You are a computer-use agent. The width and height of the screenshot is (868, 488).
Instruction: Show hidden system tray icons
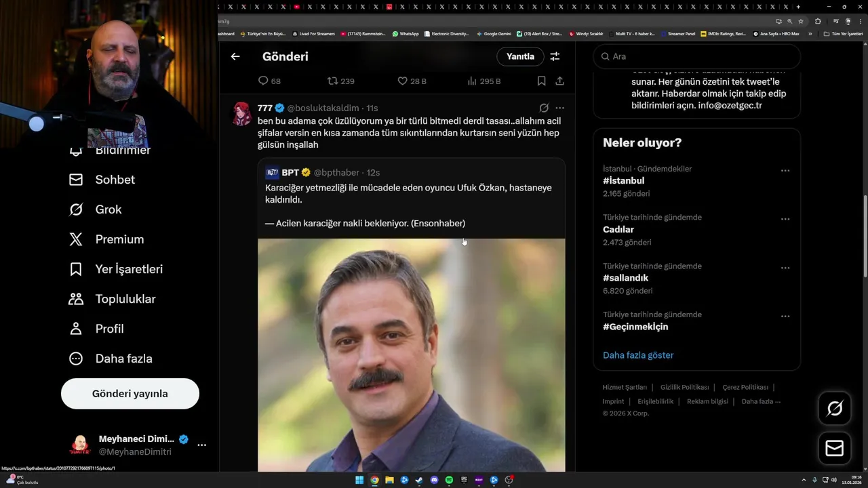pos(804,480)
